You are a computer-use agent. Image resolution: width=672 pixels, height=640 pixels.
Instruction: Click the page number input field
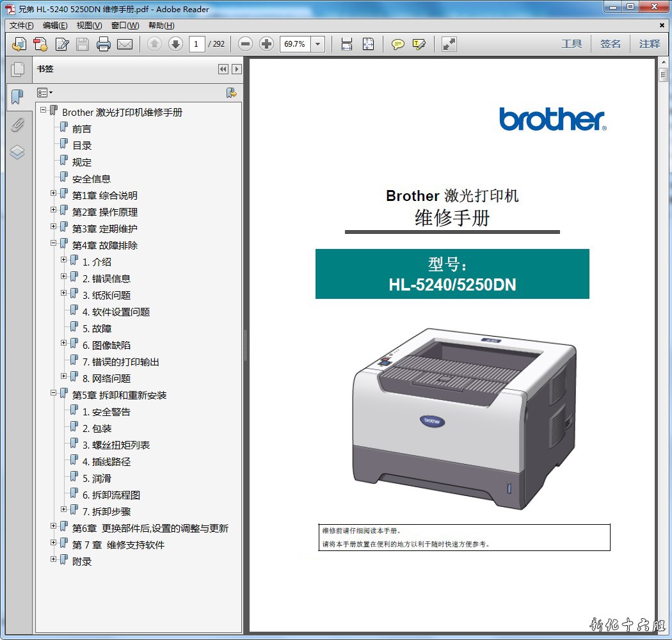(x=196, y=44)
